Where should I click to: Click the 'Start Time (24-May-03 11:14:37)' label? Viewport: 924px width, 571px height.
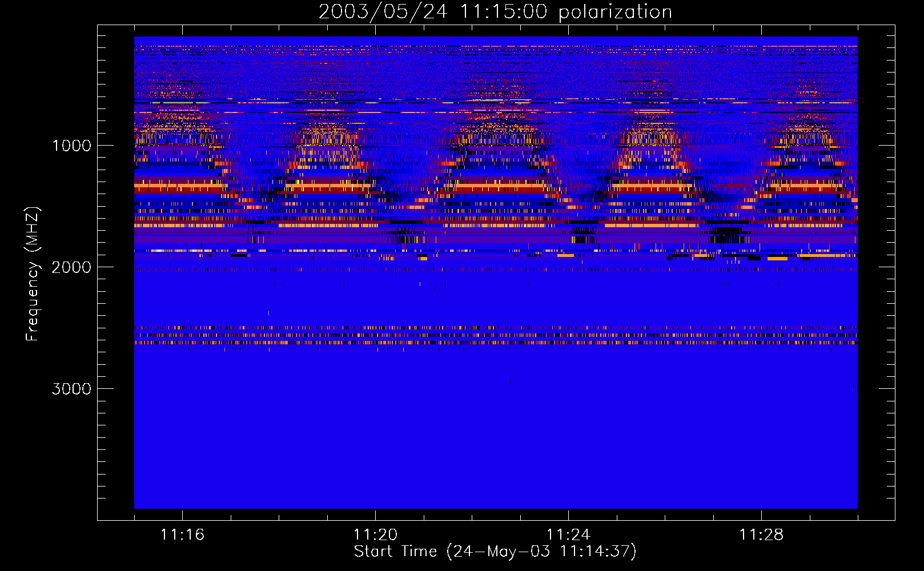tap(495, 552)
